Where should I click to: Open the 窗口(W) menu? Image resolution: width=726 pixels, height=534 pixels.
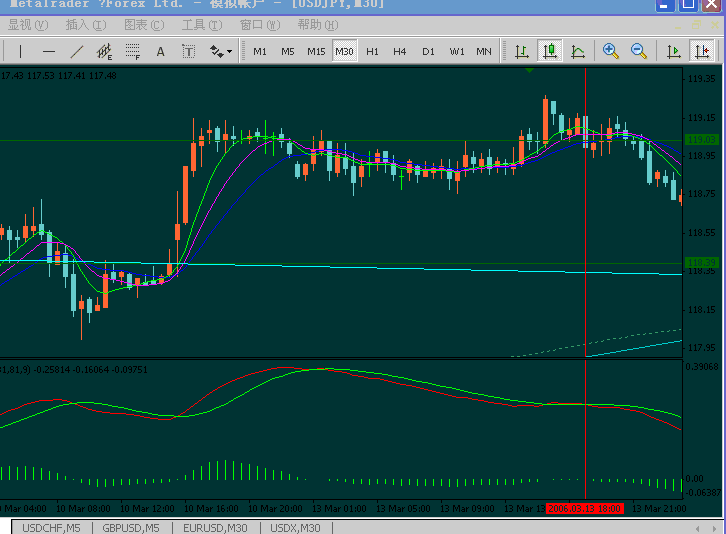coord(260,25)
